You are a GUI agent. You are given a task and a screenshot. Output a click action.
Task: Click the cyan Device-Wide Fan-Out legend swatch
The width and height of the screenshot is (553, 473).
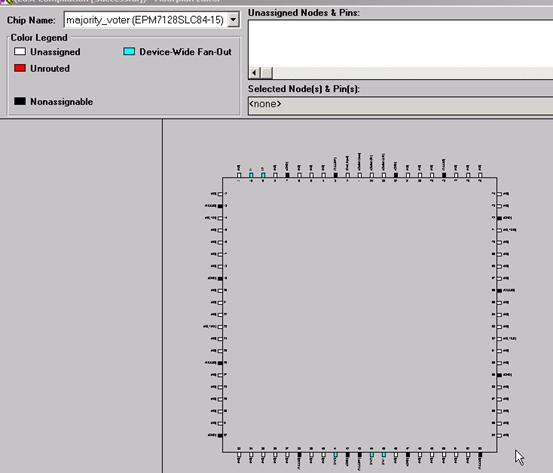(129, 51)
